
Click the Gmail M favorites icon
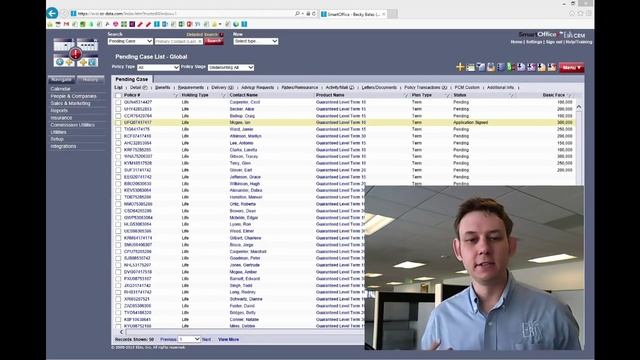point(66,24)
